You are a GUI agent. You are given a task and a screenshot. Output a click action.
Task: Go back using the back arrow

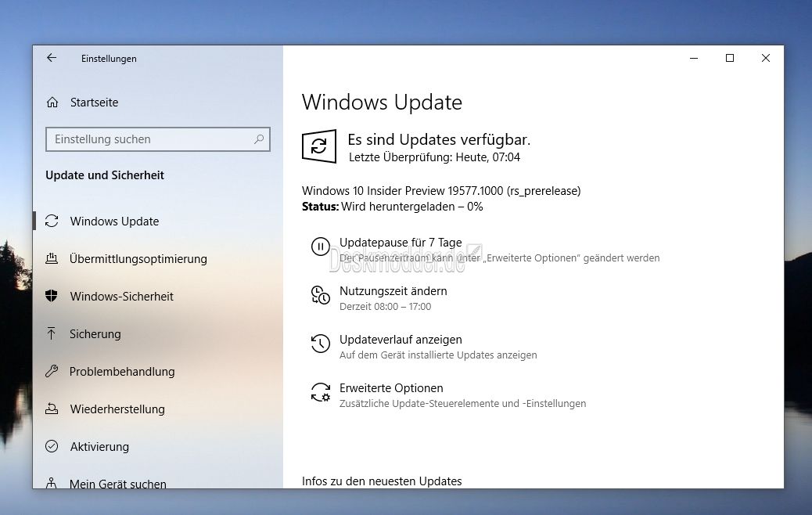coord(52,58)
